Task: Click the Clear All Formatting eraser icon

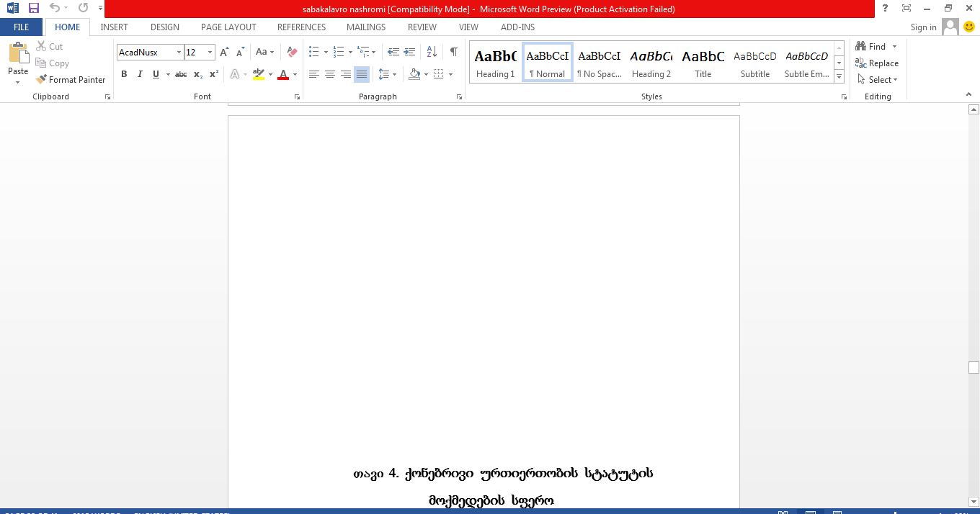Action: coord(292,52)
